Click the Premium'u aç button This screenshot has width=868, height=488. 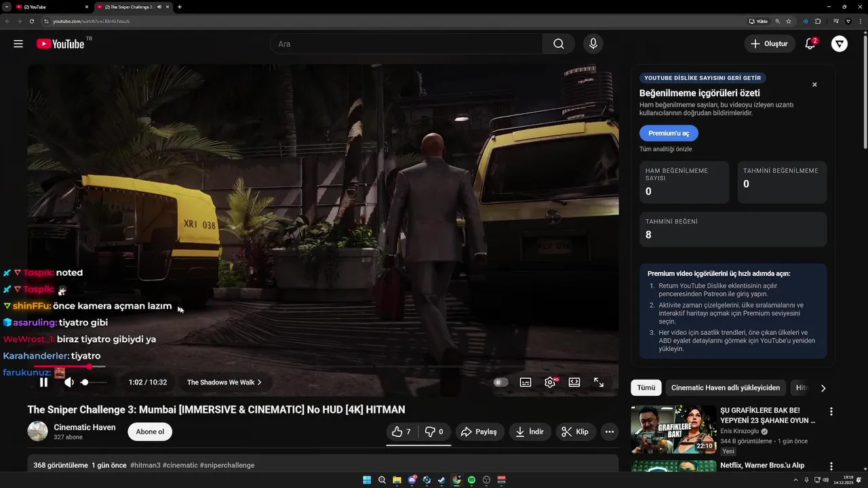tap(669, 134)
